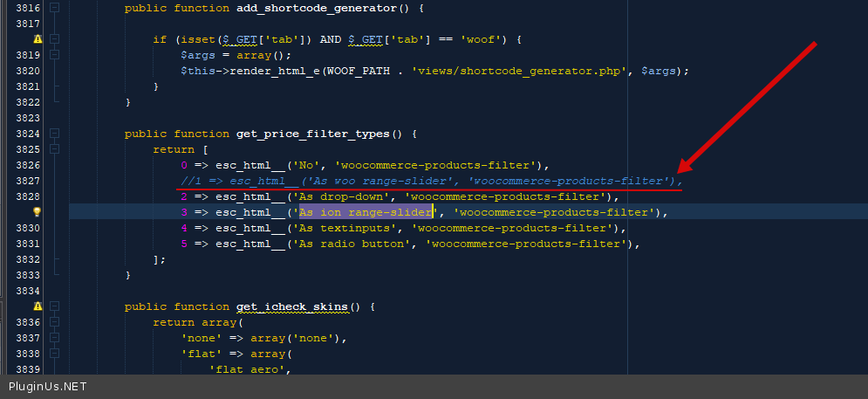Click the lightbulb hint icon in the gutter
This screenshot has height=399, width=868.
click(x=38, y=212)
